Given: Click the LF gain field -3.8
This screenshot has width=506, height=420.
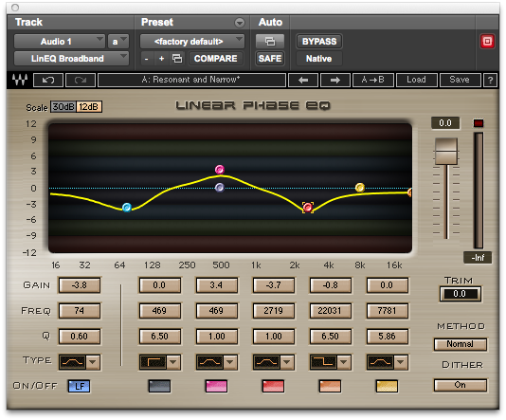Looking at the screenshot, I should click(80, 285).
